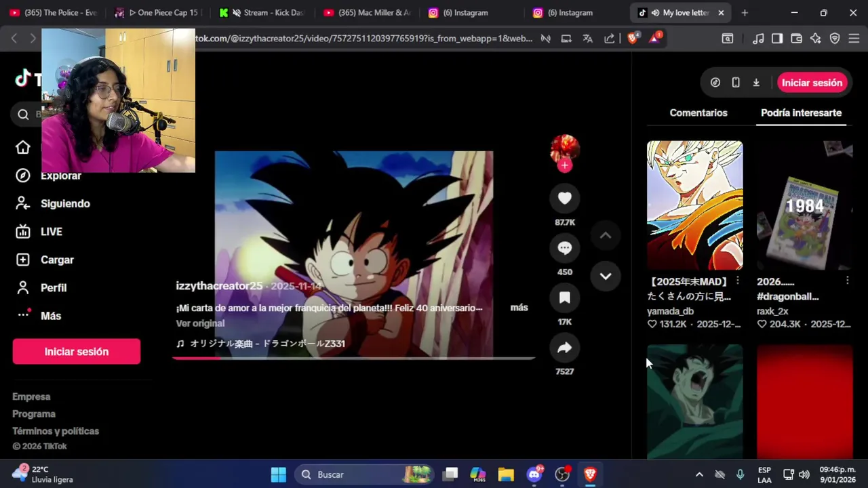
Task: Open a new browser tab with plus
Action: (745, 13)
